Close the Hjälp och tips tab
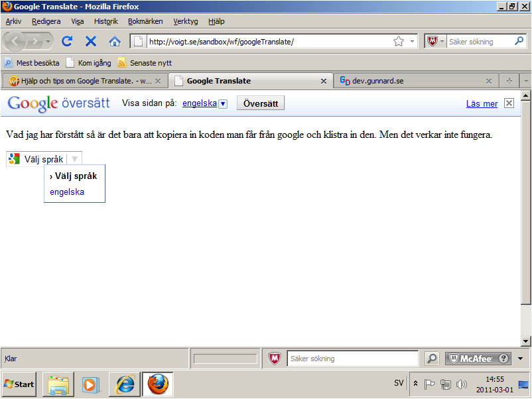Image resolution: width=532 pixels, height=399 pixels. coord(158,81)
